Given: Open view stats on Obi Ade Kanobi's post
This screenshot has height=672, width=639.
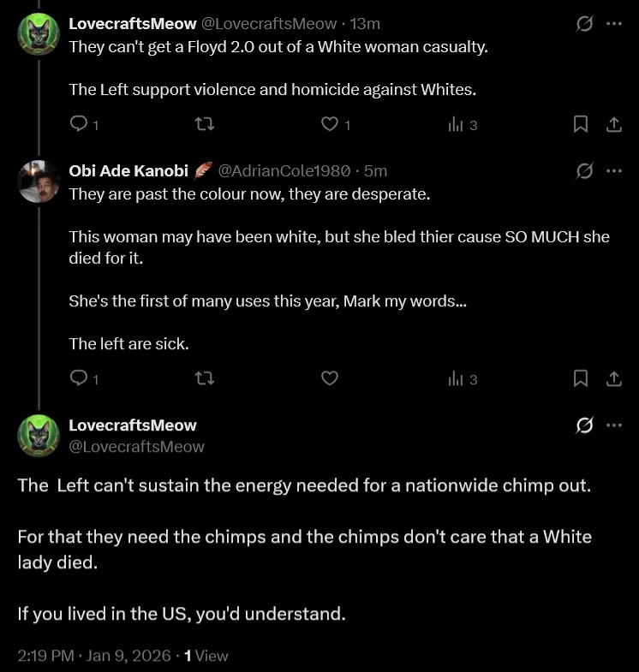Looking at the screenshot, I should tap(455, 378).
